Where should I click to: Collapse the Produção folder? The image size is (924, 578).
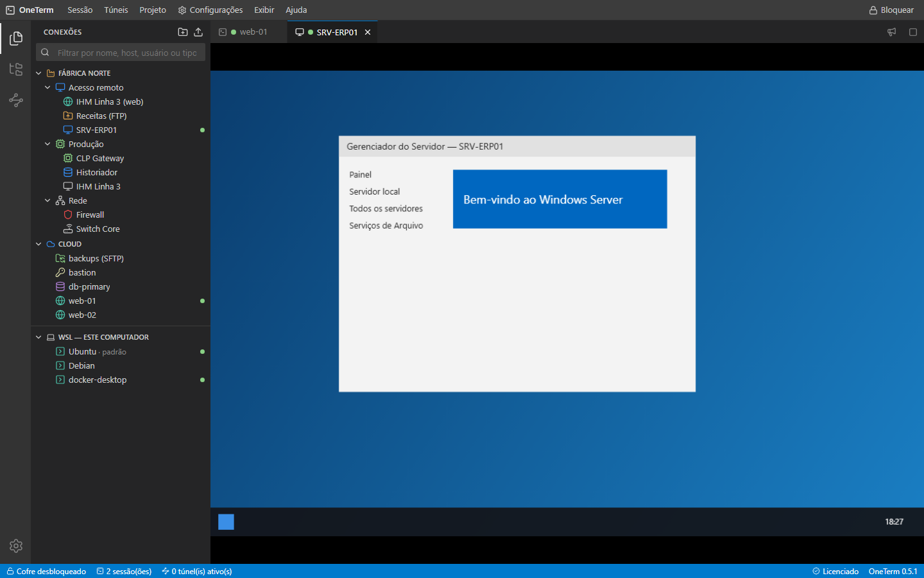click(x=47, y=144)
